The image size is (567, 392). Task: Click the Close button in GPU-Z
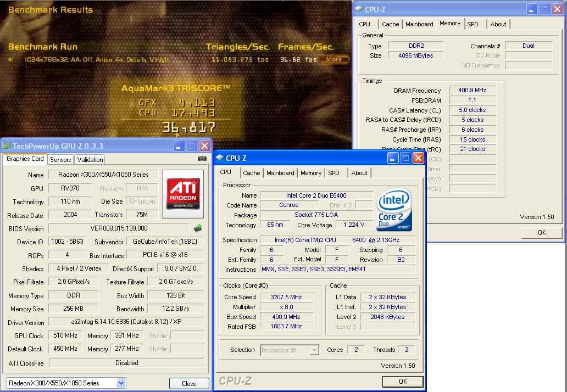click(x=189, y=383)
